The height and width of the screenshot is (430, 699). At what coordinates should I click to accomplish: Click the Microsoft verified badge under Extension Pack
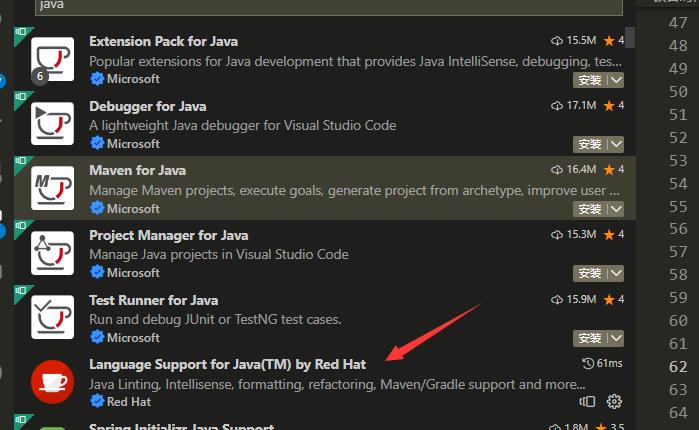click(x=97, y=79)
